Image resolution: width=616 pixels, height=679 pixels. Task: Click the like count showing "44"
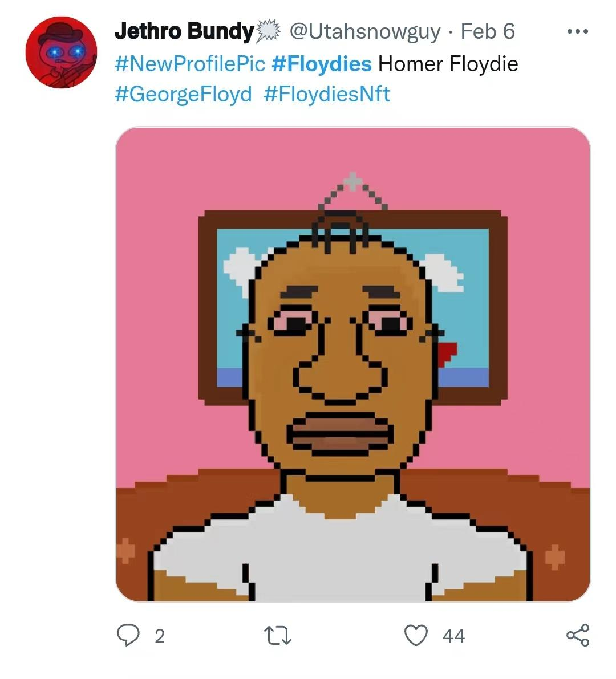pos(453,635)
